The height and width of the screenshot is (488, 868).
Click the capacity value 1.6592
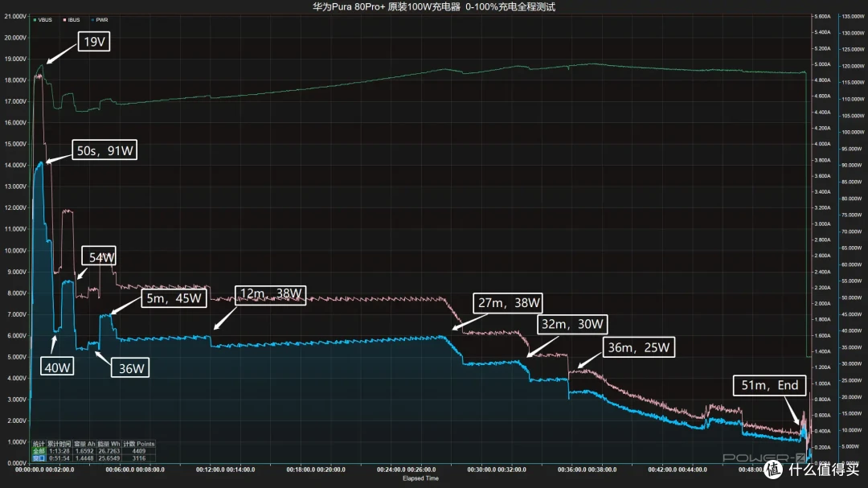point(84,452)
